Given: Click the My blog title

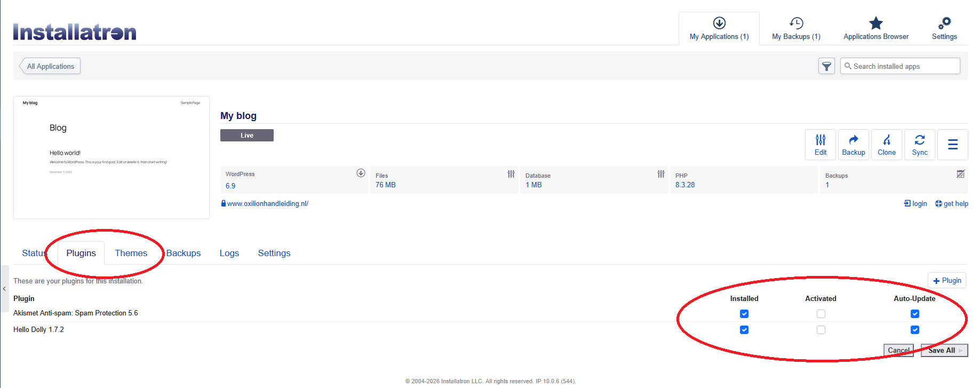Looking at the screenshot, I should click(x=238, y=116).
